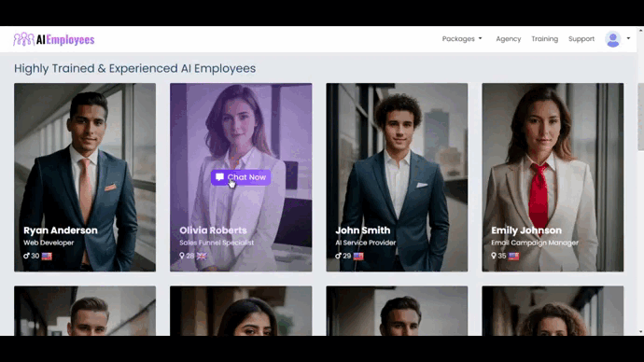Click the name John Smith

pyautogui.click(x=363, y=230)
